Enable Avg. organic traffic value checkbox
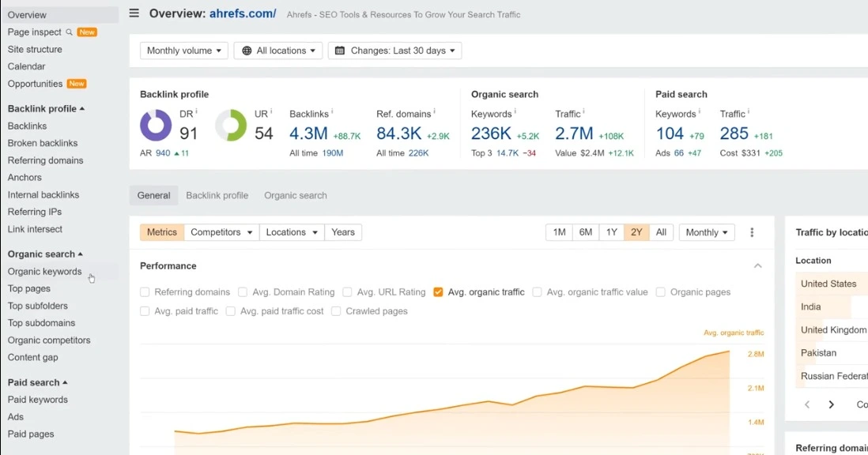 (x=537, y=292)
